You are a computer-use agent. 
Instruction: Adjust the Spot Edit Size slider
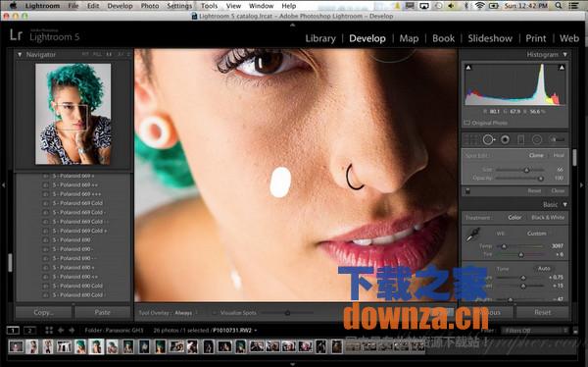(x=527, y=170)
